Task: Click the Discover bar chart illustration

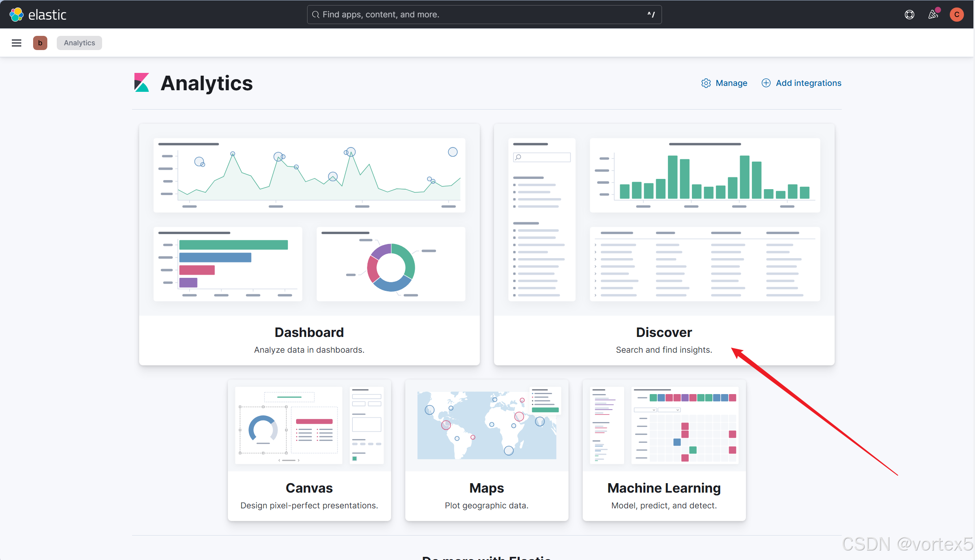Action: (x=705, y=175)
